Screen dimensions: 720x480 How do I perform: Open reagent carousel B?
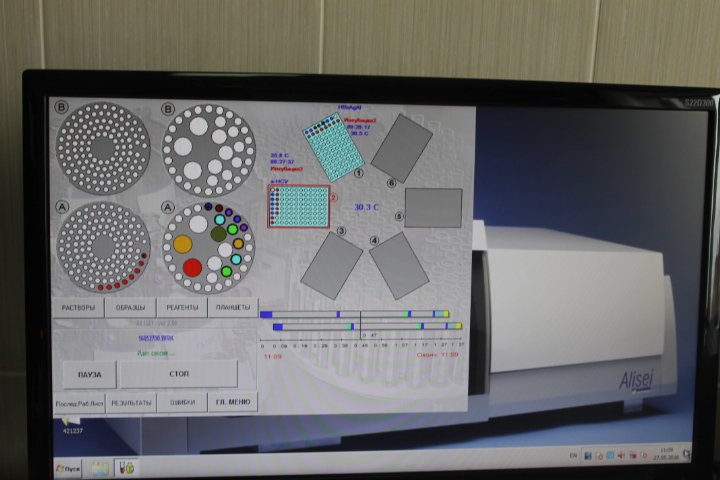coord(209,150)
